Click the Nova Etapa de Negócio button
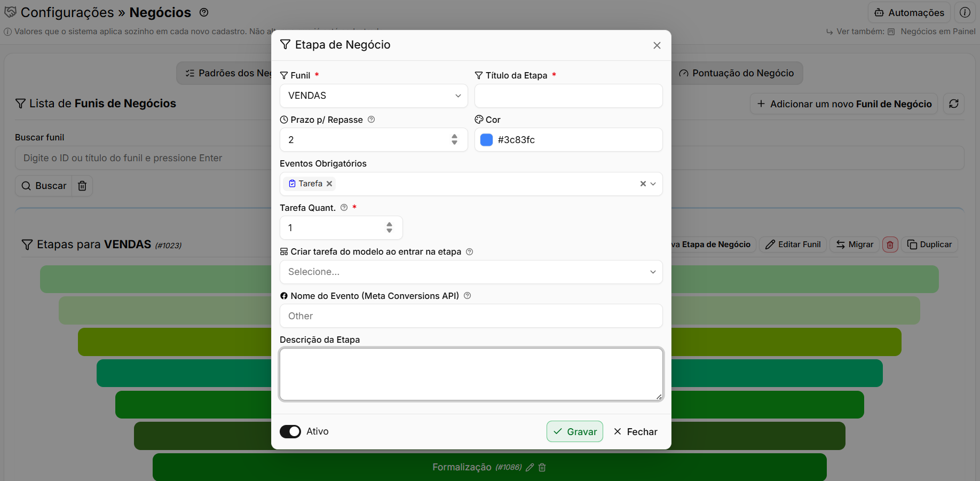This screenshot has width=980, height=481. point(713,245)
